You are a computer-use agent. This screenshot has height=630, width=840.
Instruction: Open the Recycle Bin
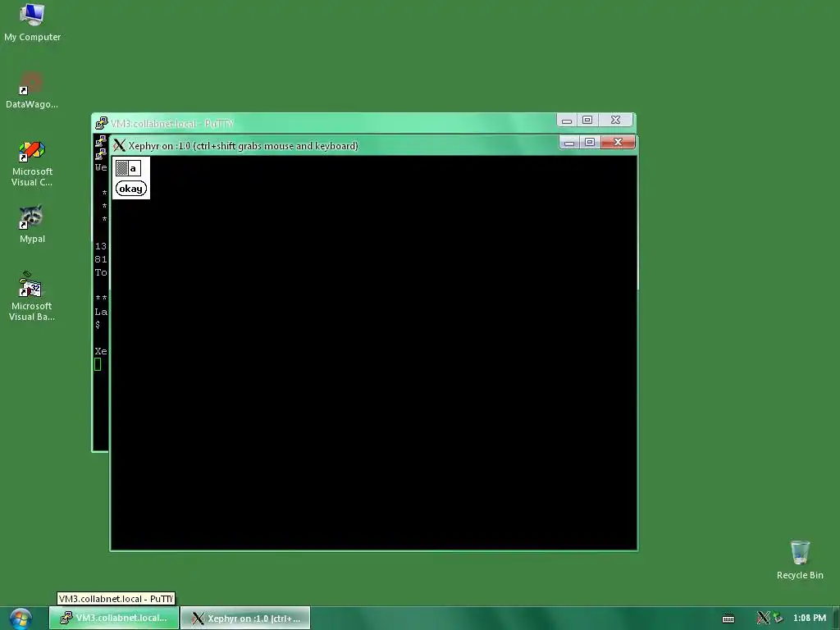coord(800,559)
